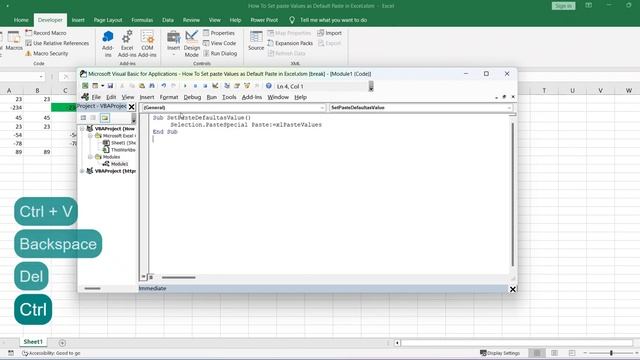The height and width of the screenshot is (360, 640).
Task: Click Record Macro in the ribbon
Action: [x=46, y=33]
